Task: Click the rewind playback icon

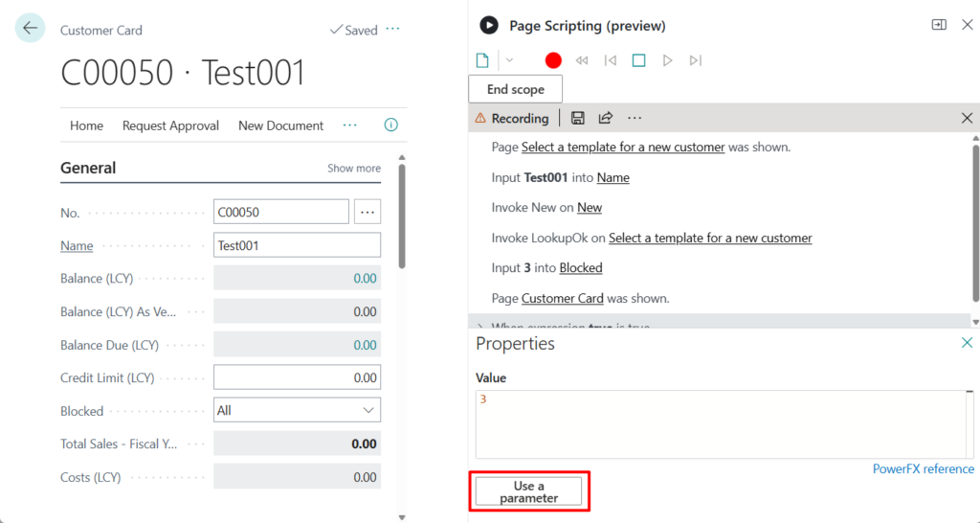Action: 582,60
